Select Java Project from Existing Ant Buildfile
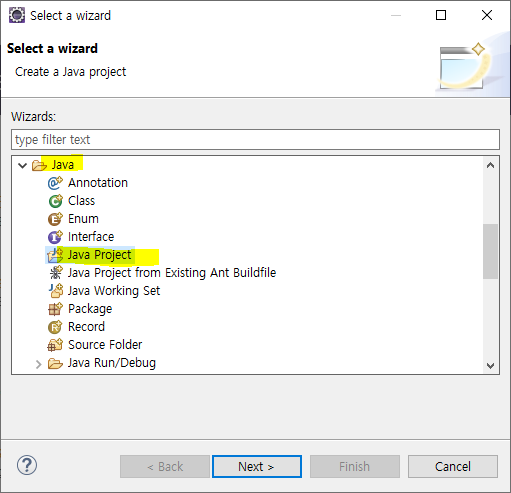The width and height of the screenshot is (511, 493). pos(172,273)
